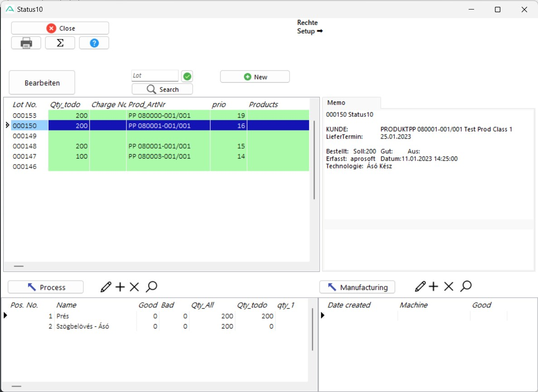The height and width of the screenshot is (392, 538).
Task: Click the printer icon button
Action: click(x=26, y=43)
